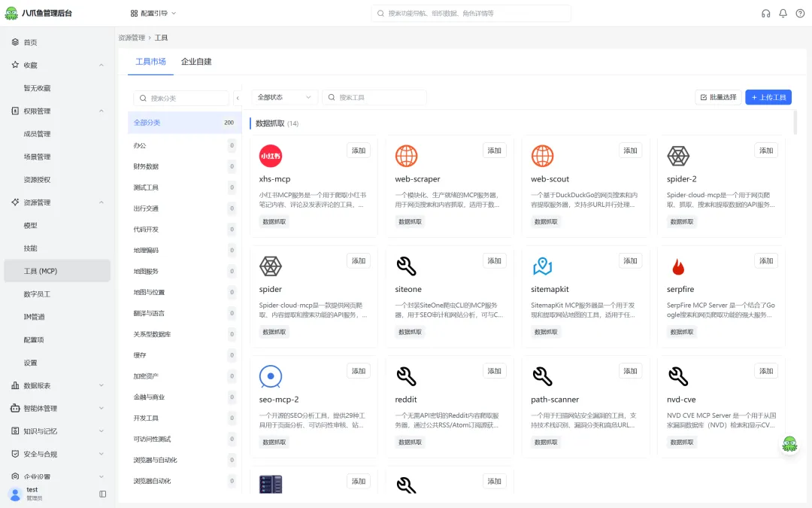This screenshot has height=508, width=812.
Task: Add the web-scraper tool
Action: pos(494,151)
